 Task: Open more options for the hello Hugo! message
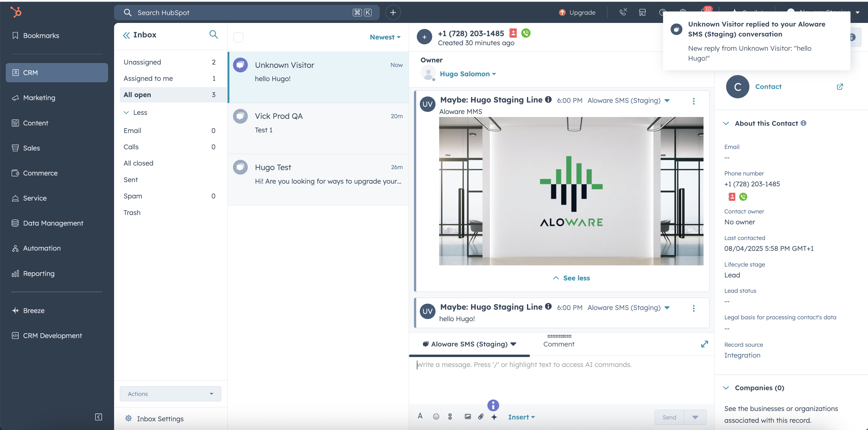tap(694, 308)
